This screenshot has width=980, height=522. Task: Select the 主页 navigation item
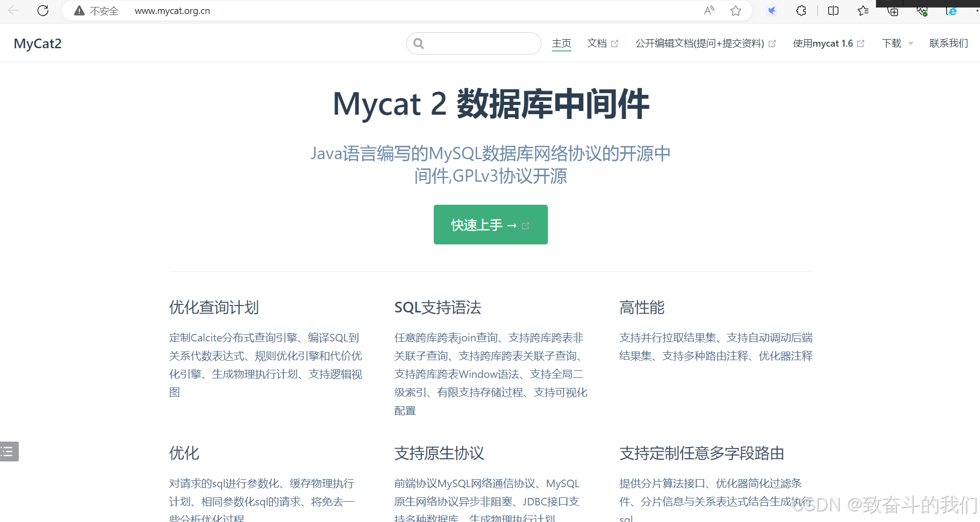562,43
